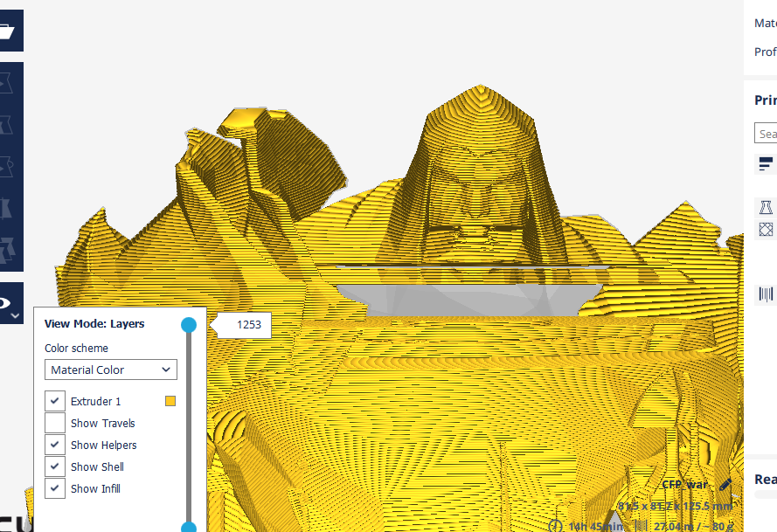
Task: Select the lower layer slider handle
Action: 189,528
